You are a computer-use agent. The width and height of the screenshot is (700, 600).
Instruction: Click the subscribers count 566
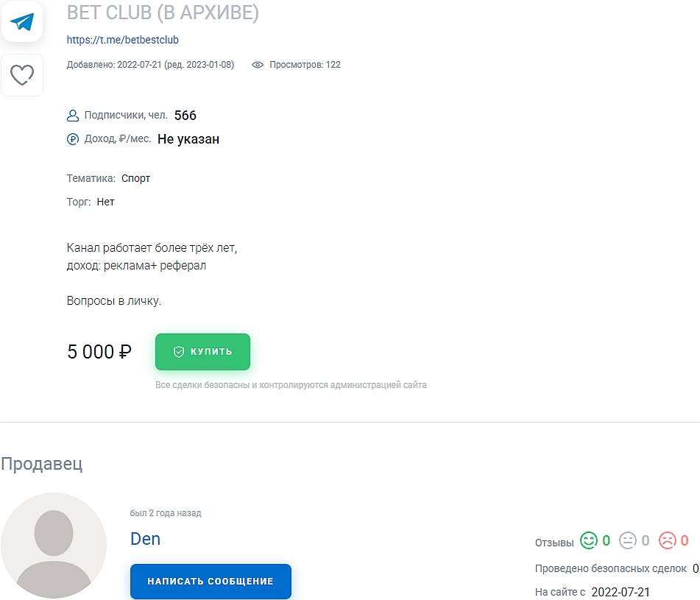click(x=185, y=115)
